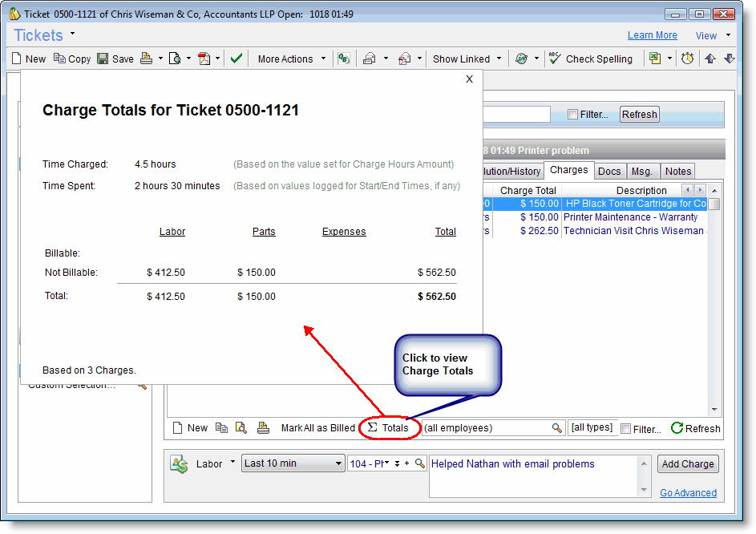Viewport: 756px width, 534px height.
Task: Open the Last 10 min combo box
Action: [x=293, y=463]
